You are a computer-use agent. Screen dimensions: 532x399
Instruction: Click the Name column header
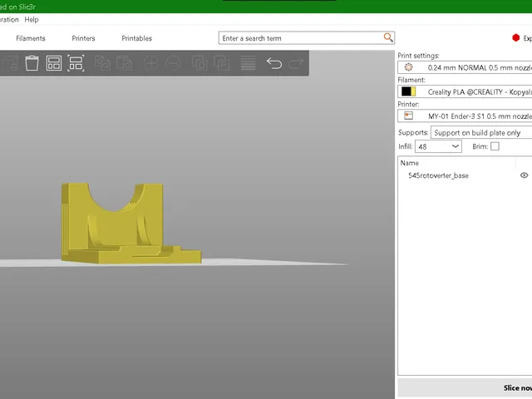(x=410, y=163)
